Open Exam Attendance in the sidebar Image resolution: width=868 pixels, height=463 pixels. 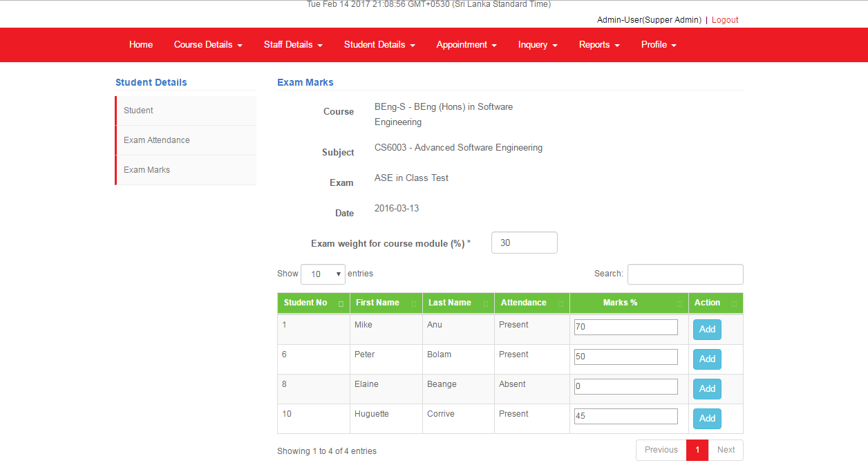tap(157, 140)
